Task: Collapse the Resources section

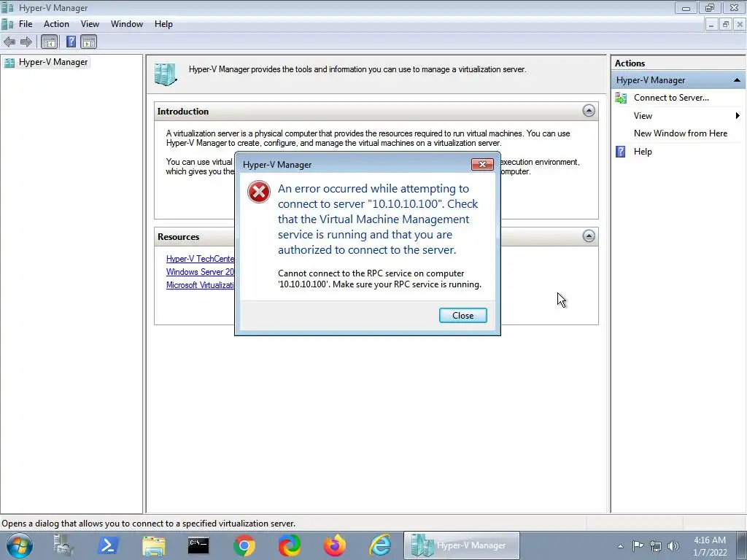Action: [589, 236]
